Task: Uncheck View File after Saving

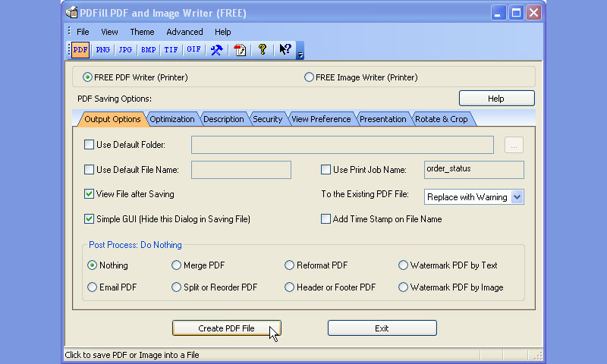Action: (x=89, y=194)
